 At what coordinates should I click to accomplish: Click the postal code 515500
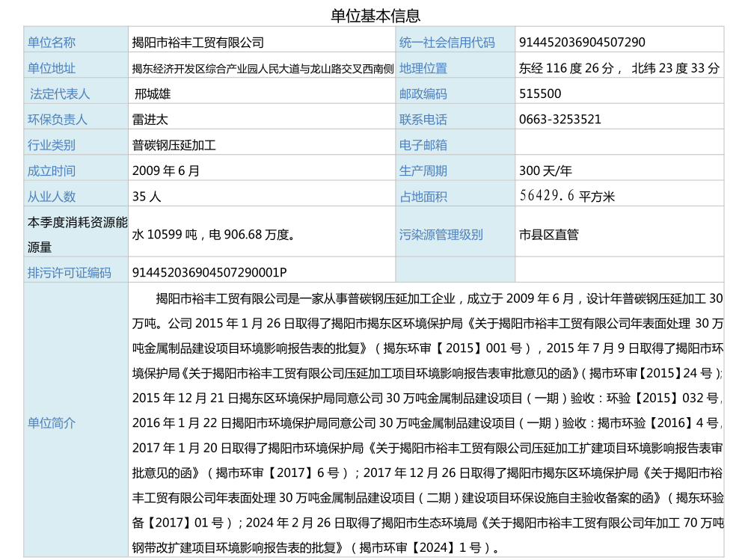coord(540,94)
